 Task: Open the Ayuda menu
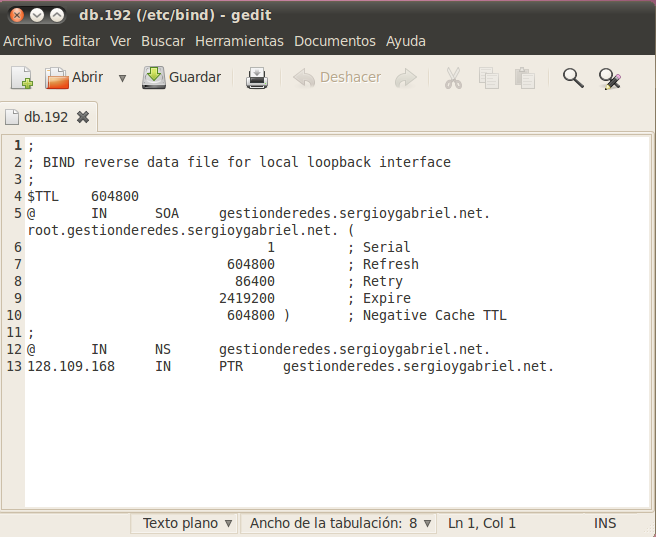405,41
